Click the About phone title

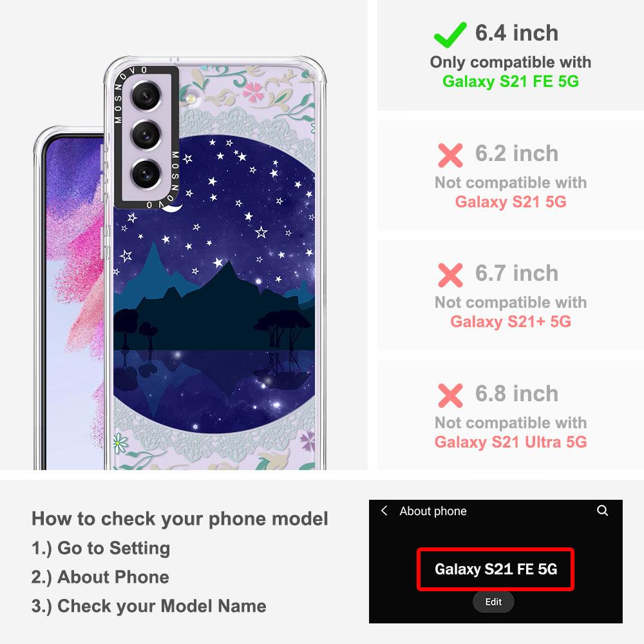(433, 511)
